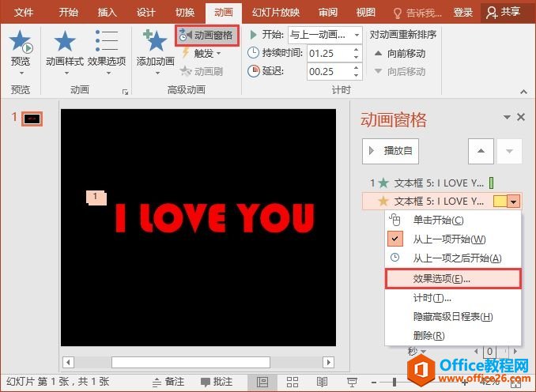Open the Animation Pane options arrow

[507, 117]
